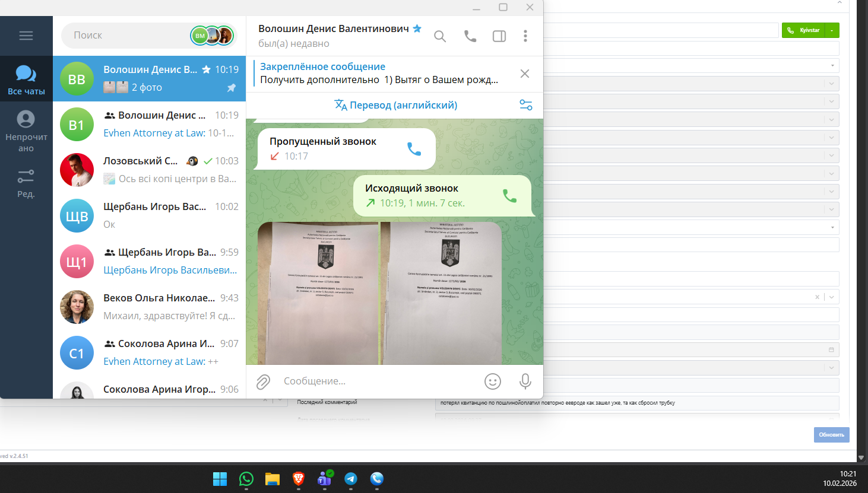Jump to the Закреплённое сообщение pinned message
This screenshot has height=493, width=868.
coord(380,74)
